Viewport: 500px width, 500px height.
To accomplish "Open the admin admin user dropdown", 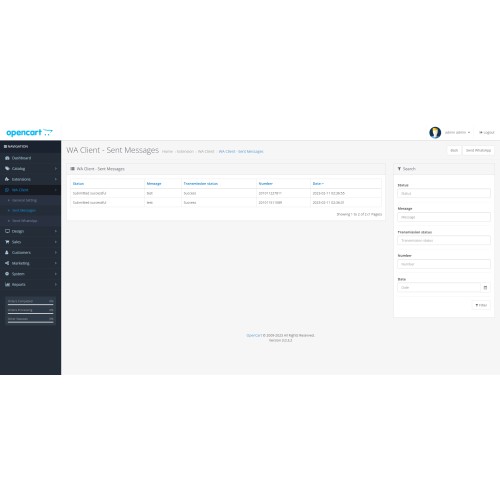I will coord(457,132).
